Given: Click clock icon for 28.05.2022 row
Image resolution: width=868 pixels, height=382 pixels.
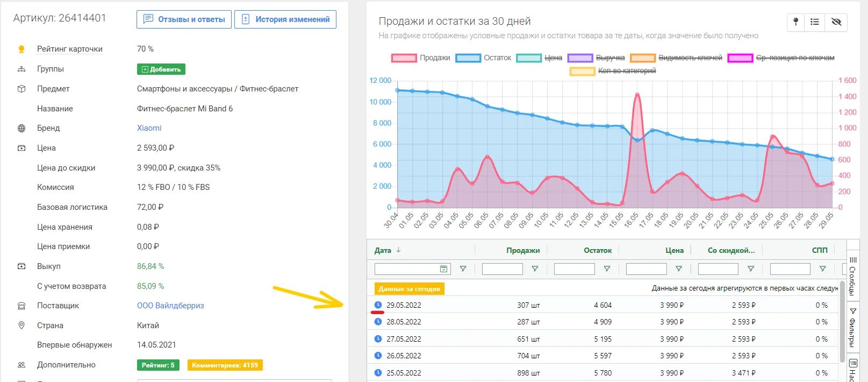Looking at the screenshot, I should (378, 322).
